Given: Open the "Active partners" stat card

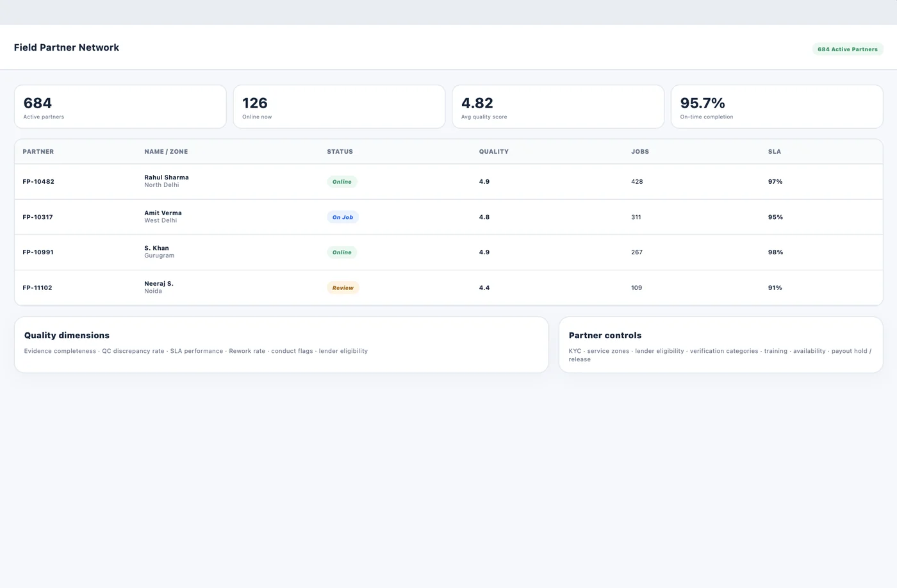Looking at the screenshot, I should [x=120, y=107].
